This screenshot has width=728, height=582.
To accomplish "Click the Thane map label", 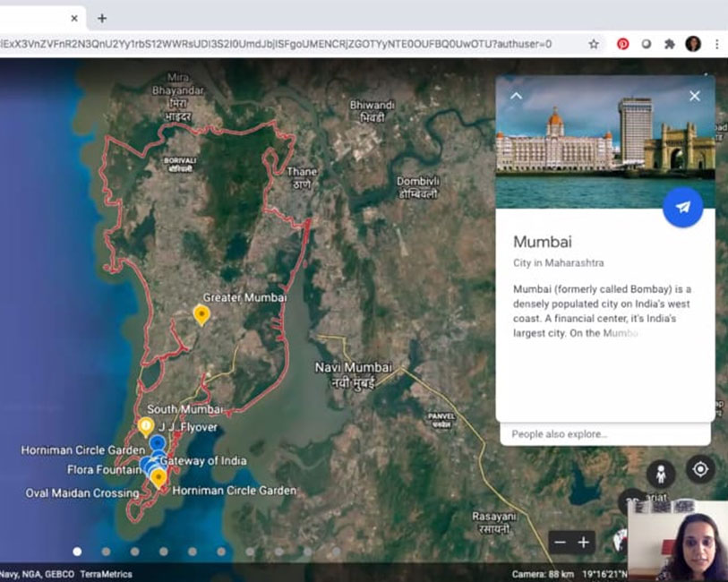I will 302,178.
